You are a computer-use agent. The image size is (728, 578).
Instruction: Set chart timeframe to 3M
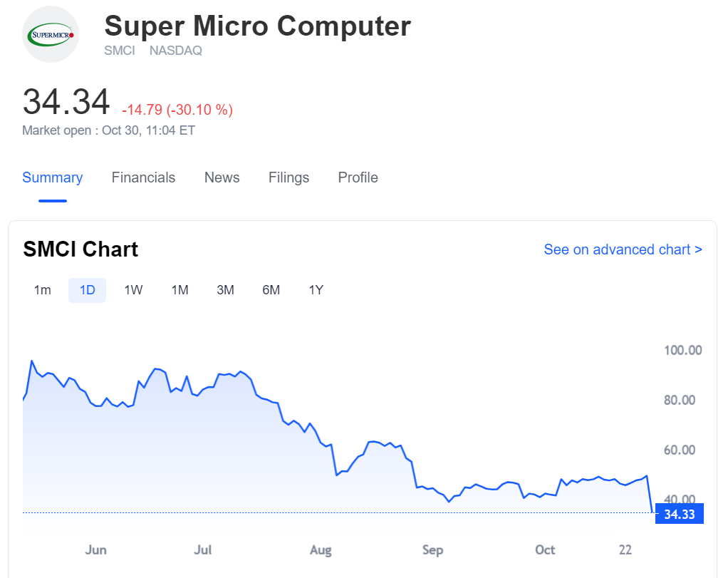pos(225,290)
